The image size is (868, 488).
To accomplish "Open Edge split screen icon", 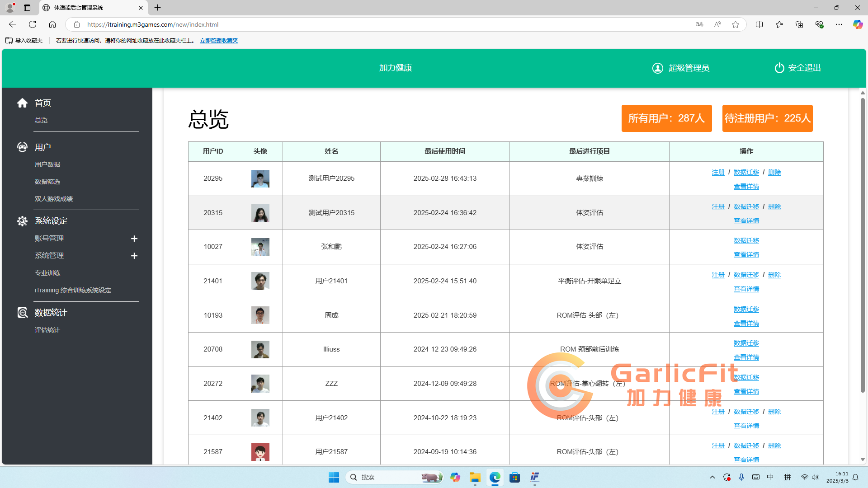I will coord(759,24).
